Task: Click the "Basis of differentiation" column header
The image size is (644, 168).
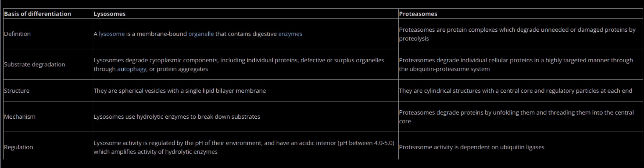Action: tap(38, 14)
